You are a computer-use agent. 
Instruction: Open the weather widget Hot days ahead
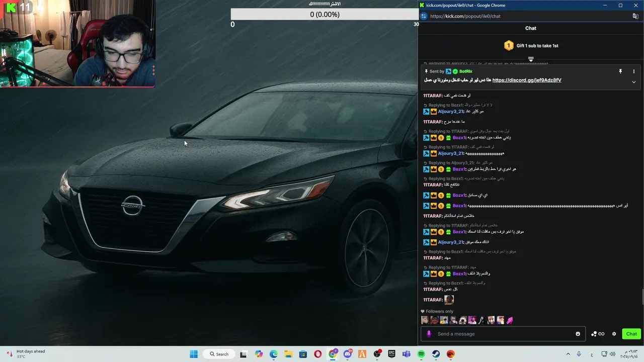click(x=26, y=354)
